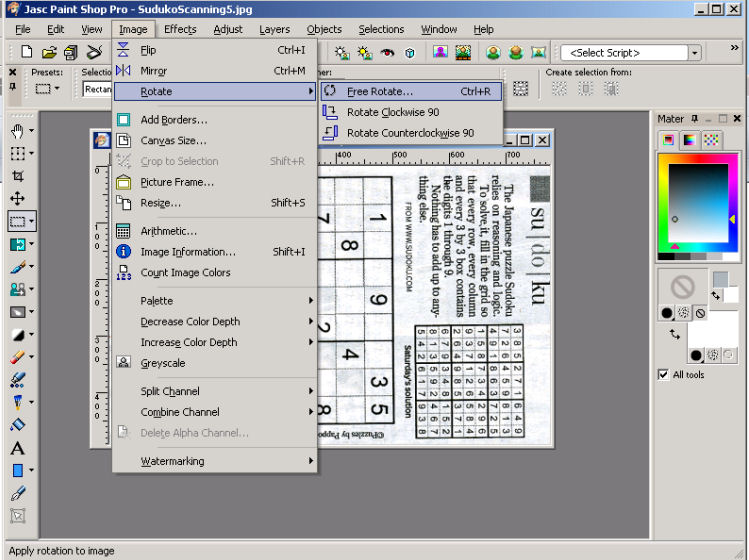The width and height of the screenshot is (749, 560).
Task: Select the Move tool with four arrows
Action: tap(17, 198)
